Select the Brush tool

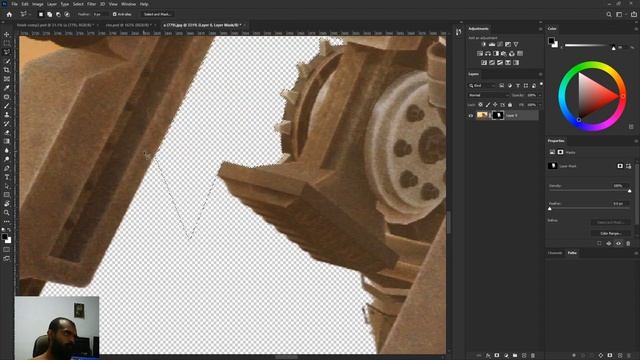(x=7, y=106)
